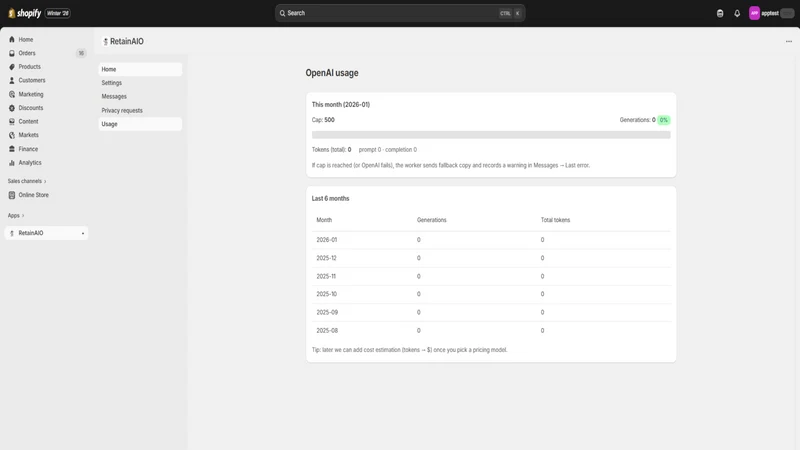Select the Usage tab
800x450 pixels.
click(x=140, y=124)
